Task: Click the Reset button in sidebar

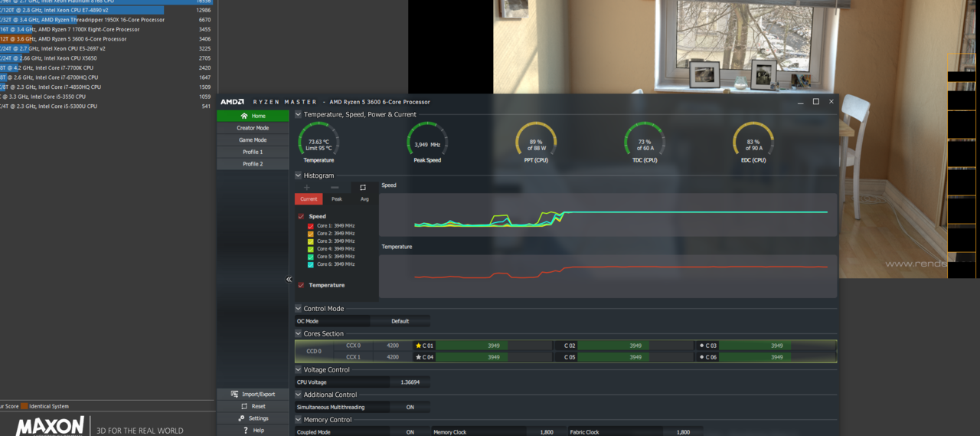Action: (253, 407)
